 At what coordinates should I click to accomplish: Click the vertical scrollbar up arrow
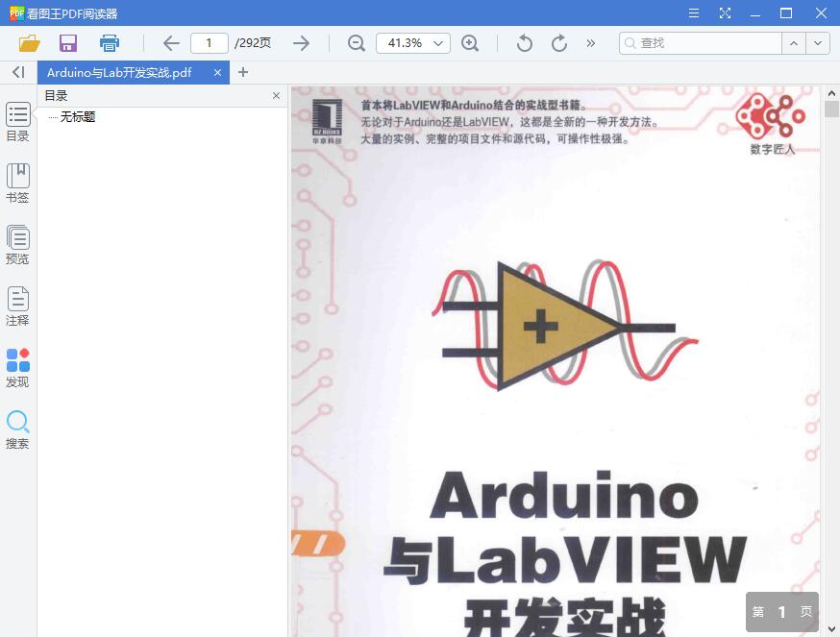(x=831, y=93)
